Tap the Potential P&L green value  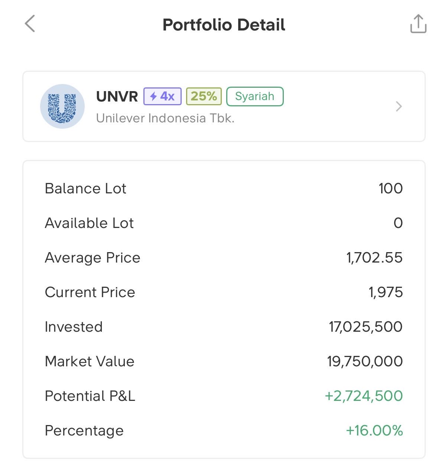364,396
